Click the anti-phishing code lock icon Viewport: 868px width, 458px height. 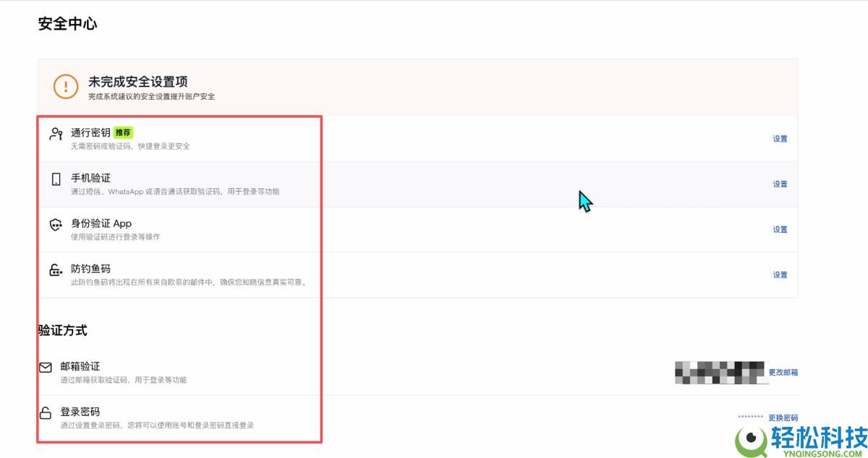(56, 271)
